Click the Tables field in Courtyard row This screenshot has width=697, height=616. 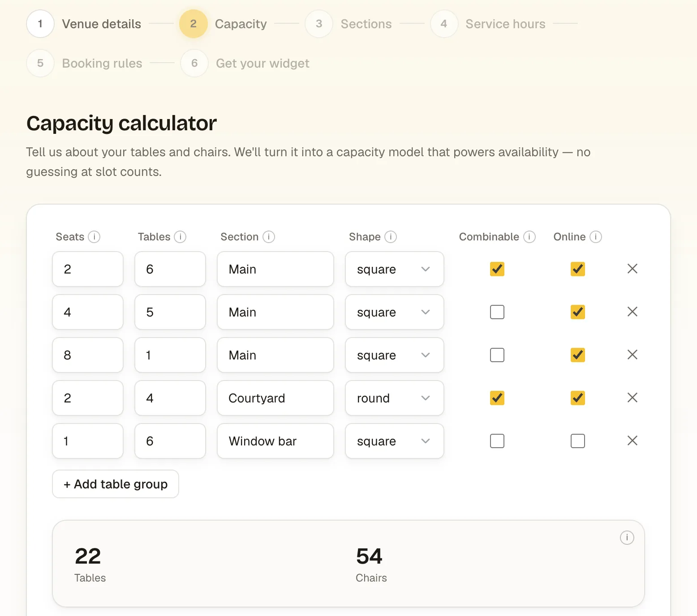[170, 398]
